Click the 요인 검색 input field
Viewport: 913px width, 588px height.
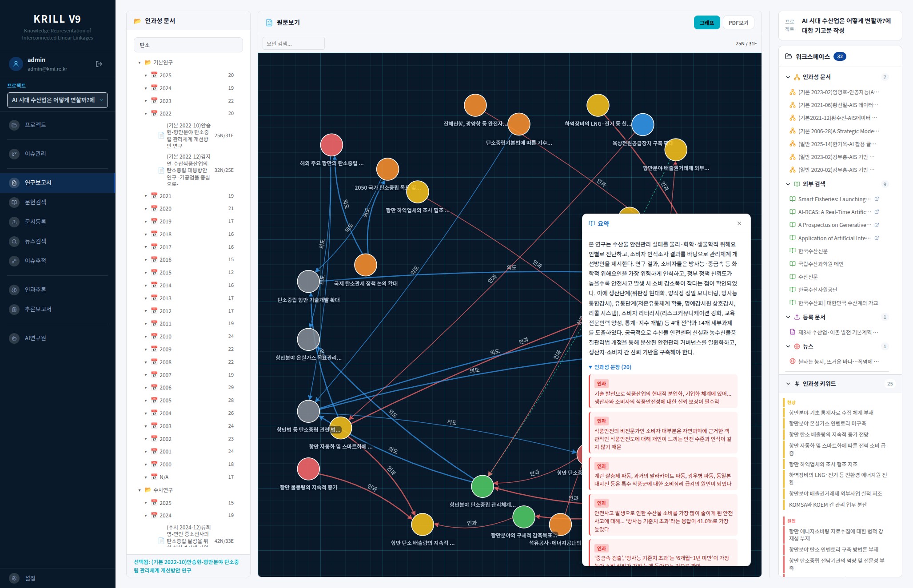click(x=293, y=44)
